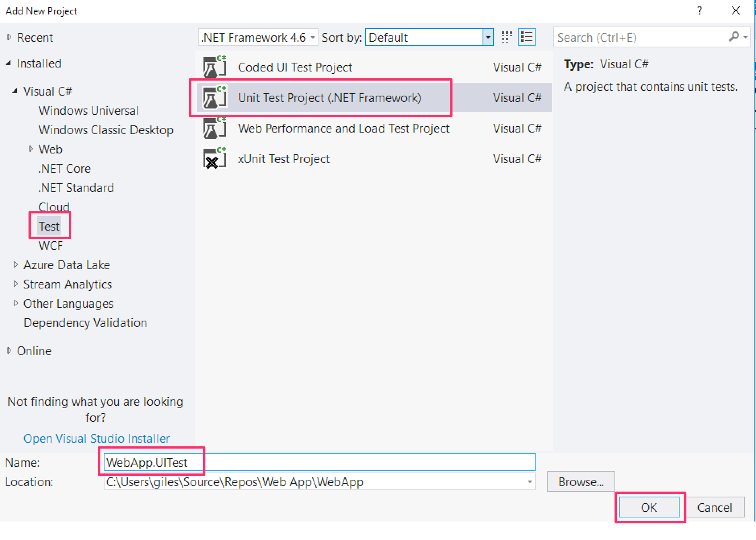Collapse the Installed section
The height and width of the screenshot is (540, 756).
coord(8,63)
